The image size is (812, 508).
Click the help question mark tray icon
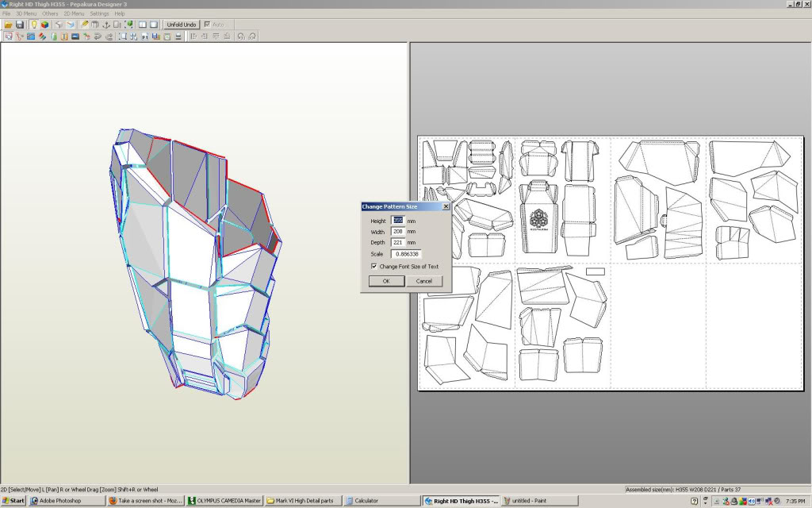coord(695,502)
